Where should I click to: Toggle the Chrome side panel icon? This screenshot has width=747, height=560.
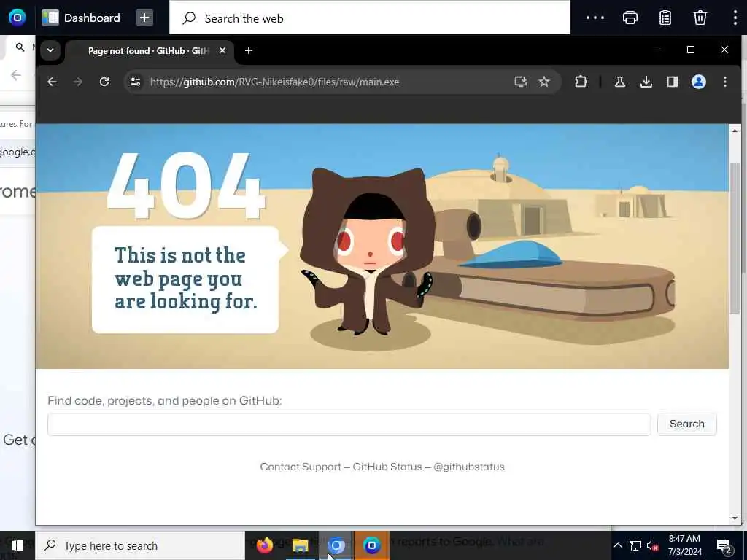[672, 82]
